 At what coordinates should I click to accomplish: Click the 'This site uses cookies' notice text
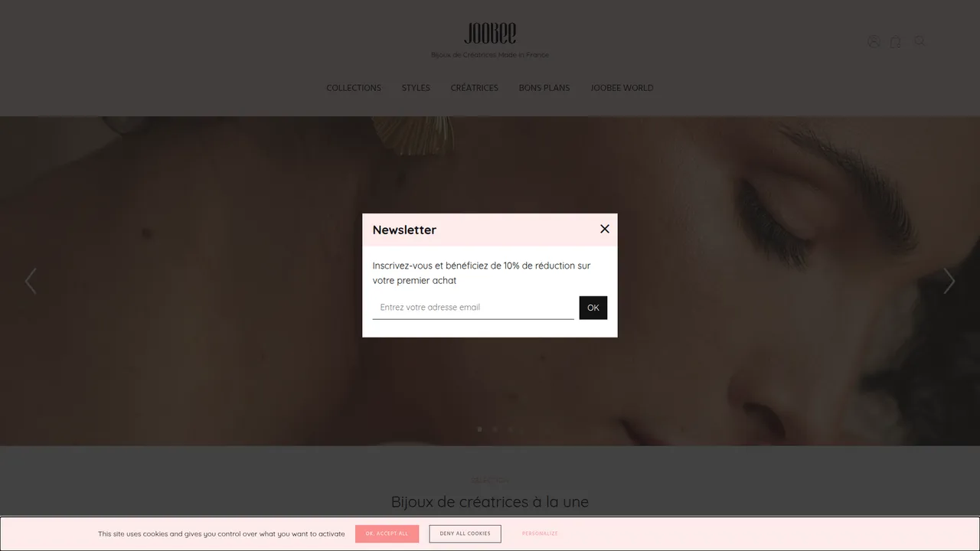[x=221, y=534]
